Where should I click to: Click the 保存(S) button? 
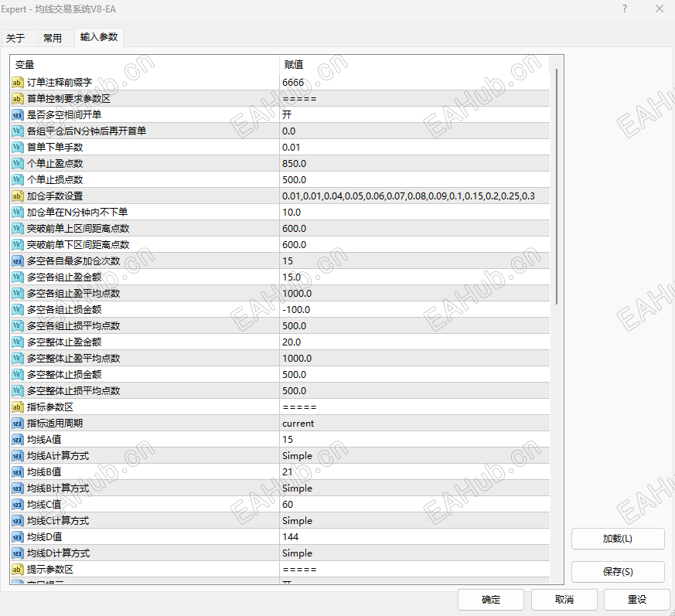pos(618,572)
